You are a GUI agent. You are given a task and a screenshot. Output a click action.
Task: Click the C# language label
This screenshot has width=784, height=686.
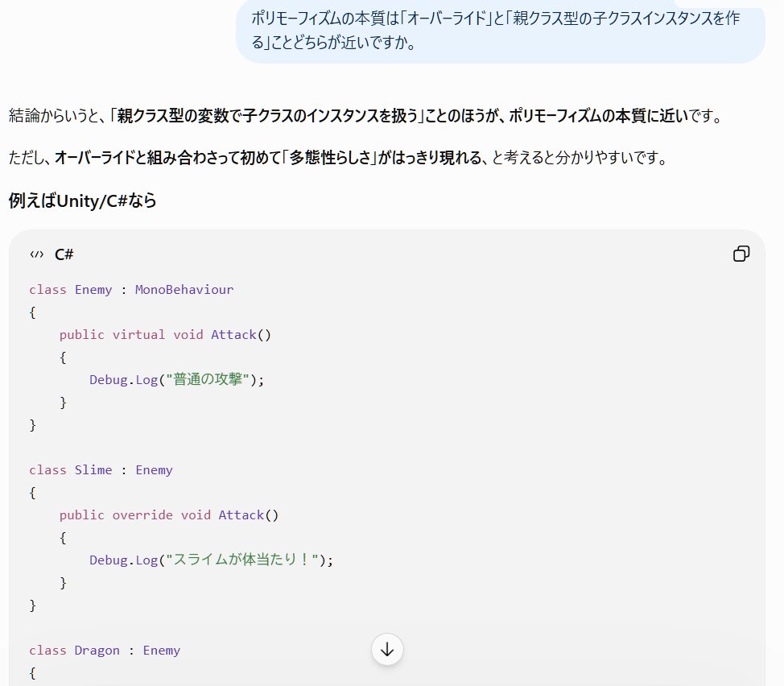coord(64,254)
